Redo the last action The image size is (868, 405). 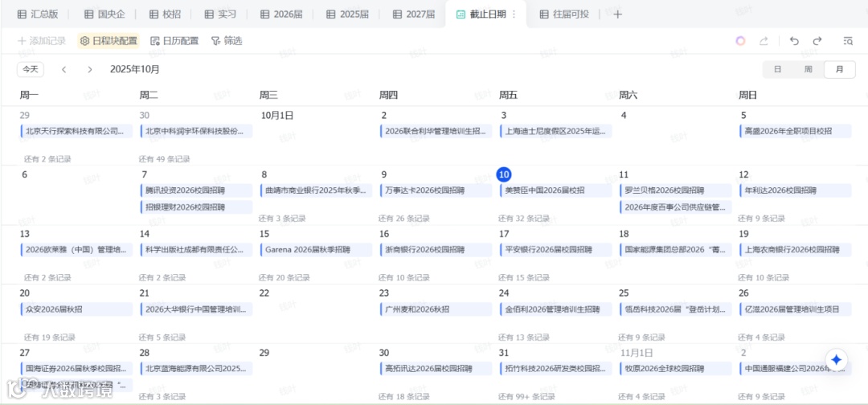pyautogui.click(x=817, y=41)
